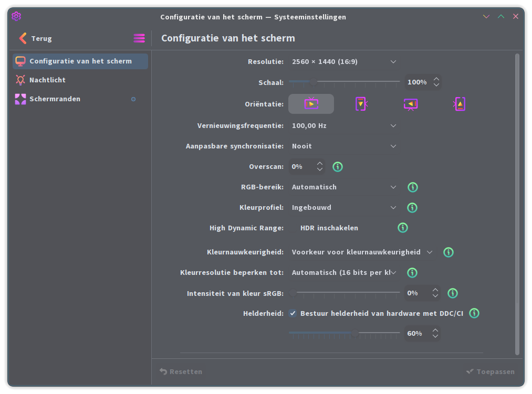Screen dimensions: 532x394
Task: Uncheck Bestuur helderheid van hardware met DDC/CI
Action: click(x=293, y=313)
